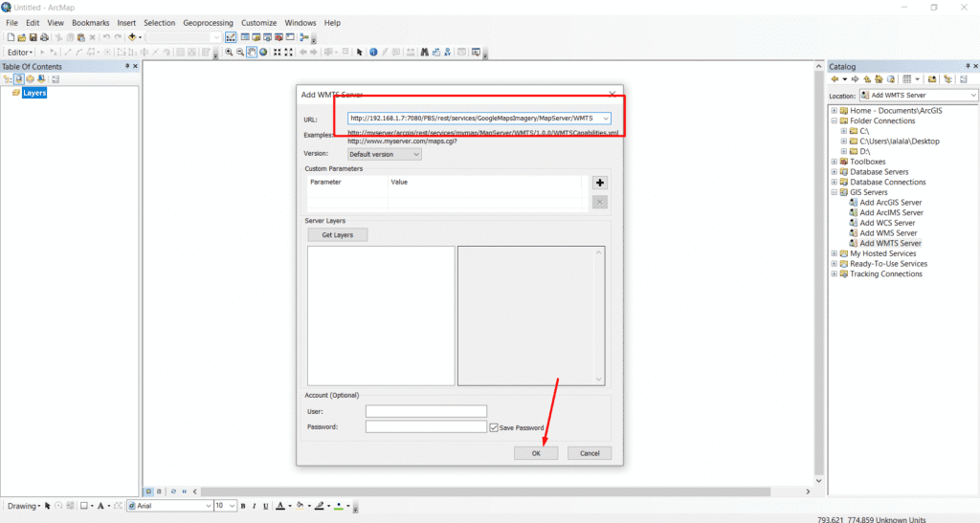Expand the Database Servers node

(834, 172)
